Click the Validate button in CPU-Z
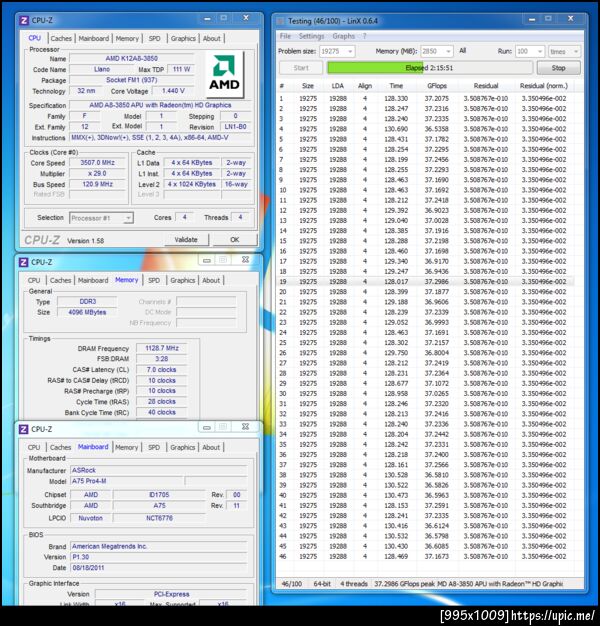 pyautogui.click(x=186, y=240)
